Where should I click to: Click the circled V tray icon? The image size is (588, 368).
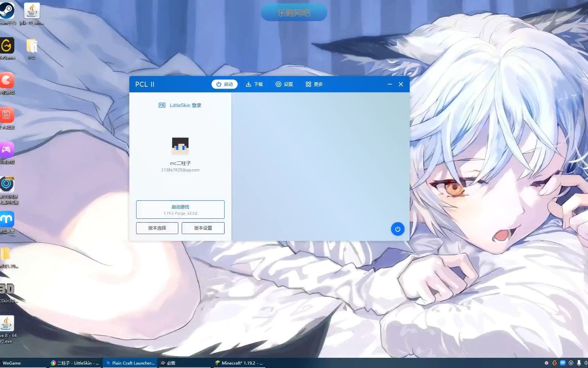[x=571, y=363]
